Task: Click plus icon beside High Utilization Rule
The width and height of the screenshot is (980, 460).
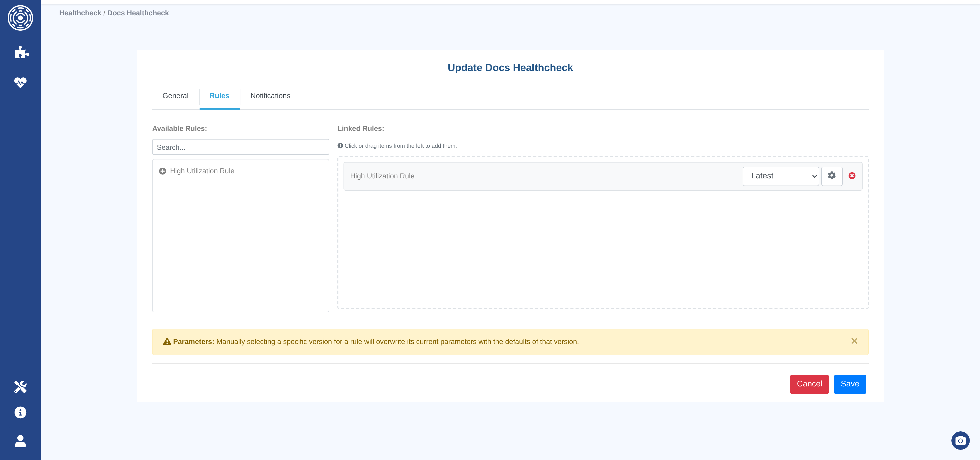Action: click(x=163, y=171)
